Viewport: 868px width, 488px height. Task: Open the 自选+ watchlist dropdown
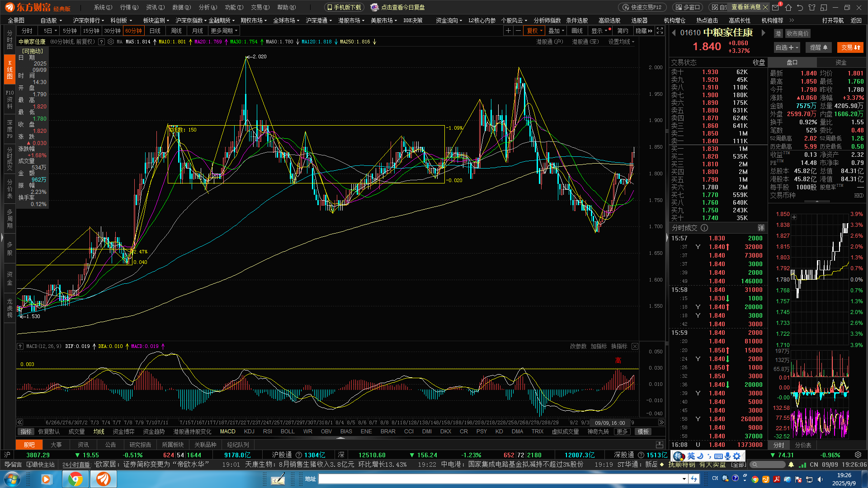(x=787, y=47)
